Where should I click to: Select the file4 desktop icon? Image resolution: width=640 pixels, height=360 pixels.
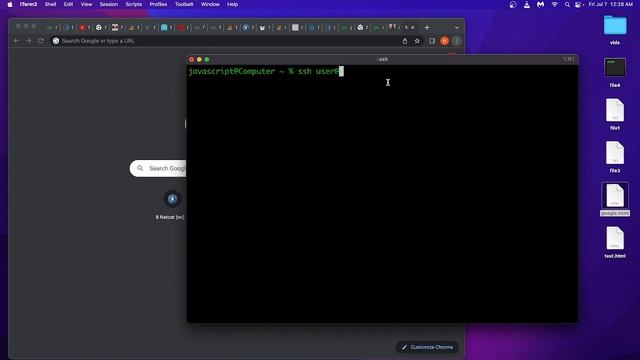pos(615,72)
